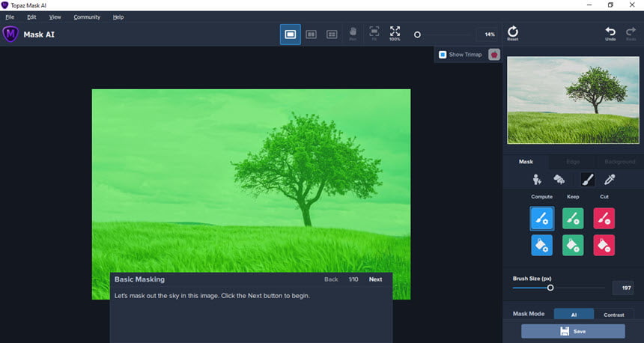Click the zoom slider handle
Image resolution: width=644 pixels, height=343 pixels.
[417, 35]
